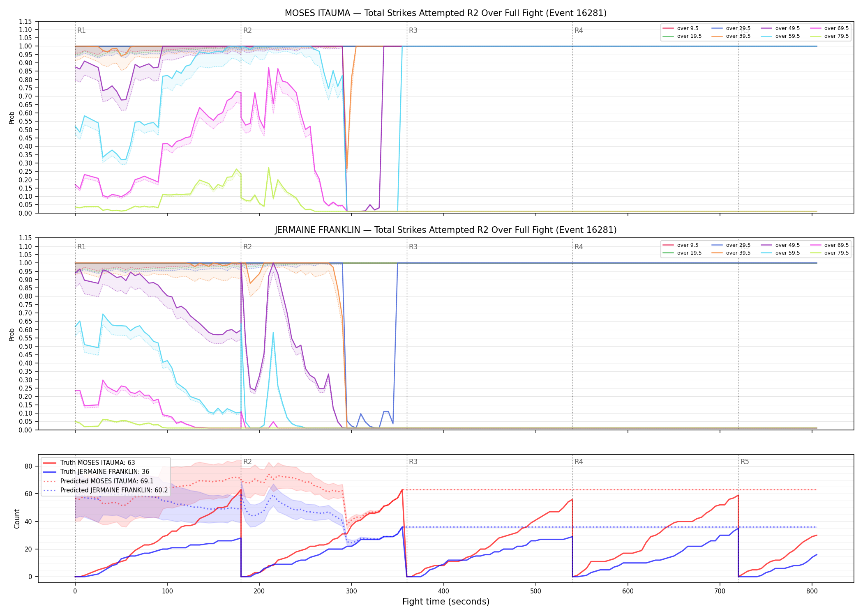The image size is (863, 616).
Task: Click the 600 tick on the fight time axis
Action: click(628, 591)
